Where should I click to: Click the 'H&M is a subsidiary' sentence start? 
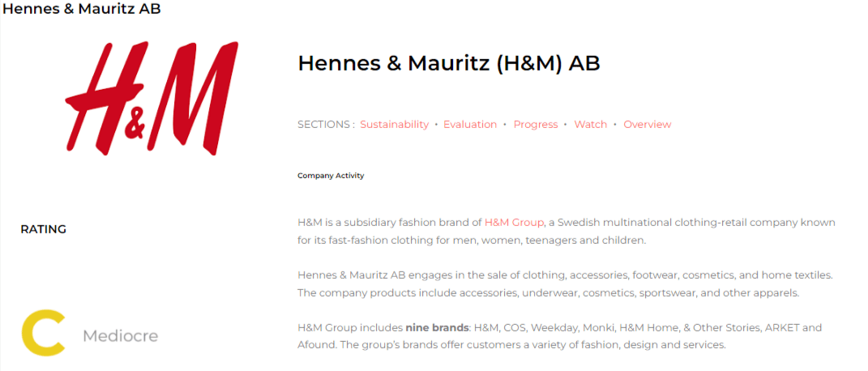point(348,222)
